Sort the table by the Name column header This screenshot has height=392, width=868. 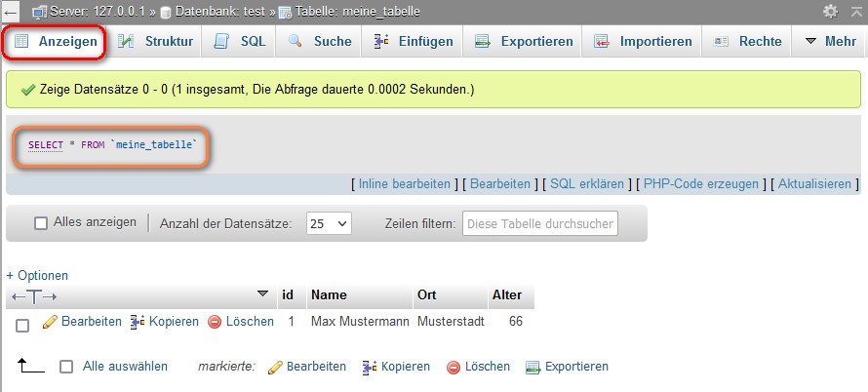click(x=329, y=295)
